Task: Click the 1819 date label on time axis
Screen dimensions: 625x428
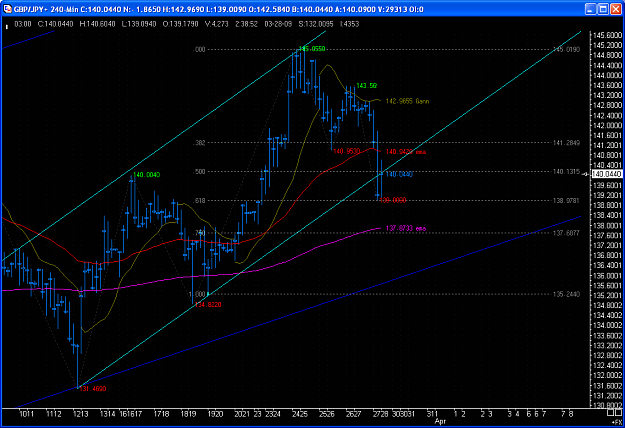Action: click(x=188, y=414)
